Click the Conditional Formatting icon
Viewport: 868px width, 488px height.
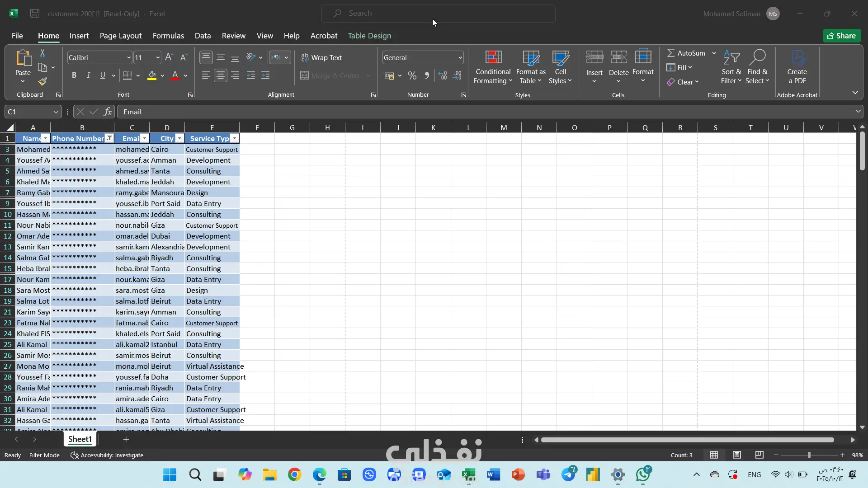pyautogui.click(x=493, y=57)
